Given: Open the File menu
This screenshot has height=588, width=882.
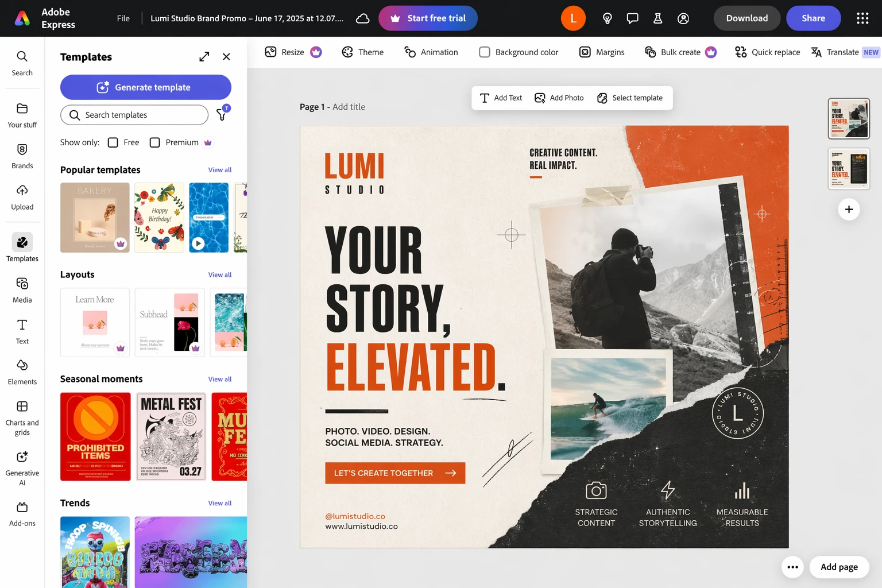Looking at the screenshot, I should tap(123, 18).
